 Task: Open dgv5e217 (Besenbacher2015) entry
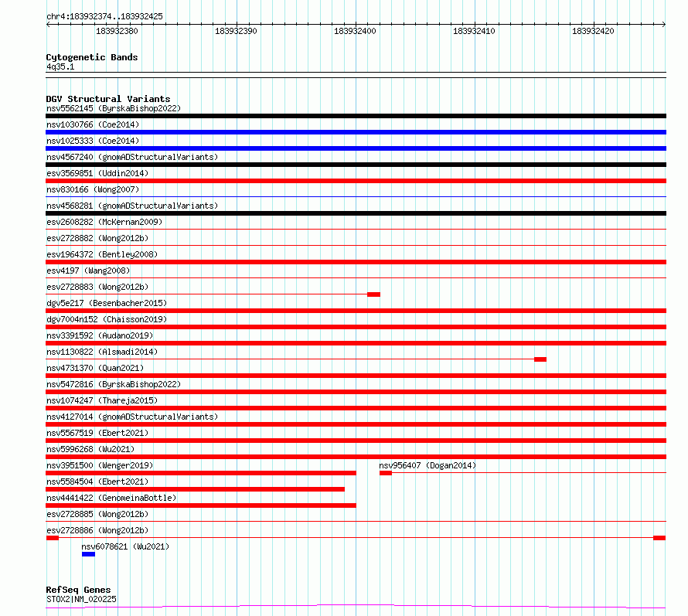(107, 303)
